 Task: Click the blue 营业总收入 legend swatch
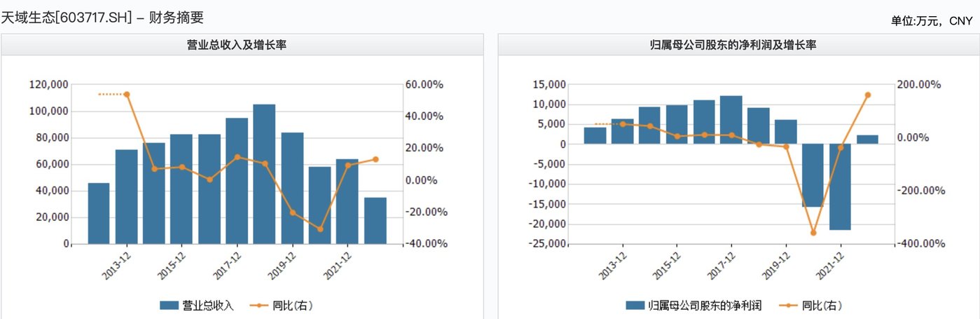(x=169, y=306)
